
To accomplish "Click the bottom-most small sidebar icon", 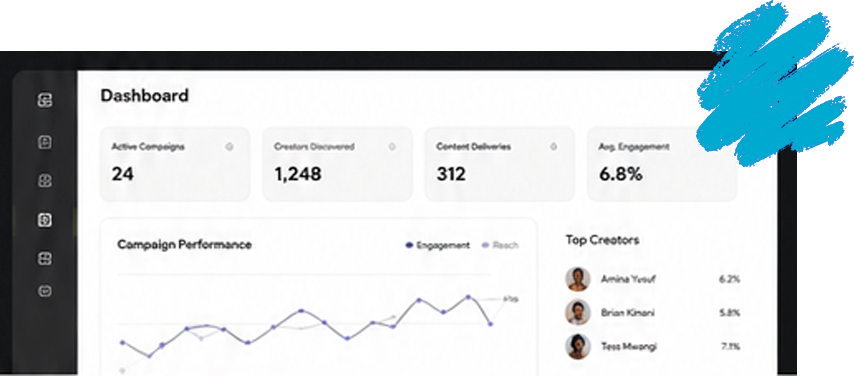I will [45, 291].
